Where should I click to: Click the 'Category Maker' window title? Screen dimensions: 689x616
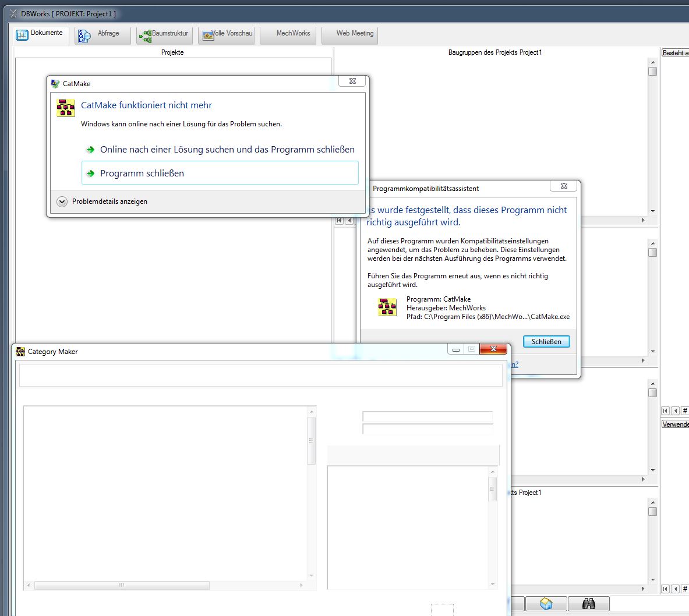point(53,352)
